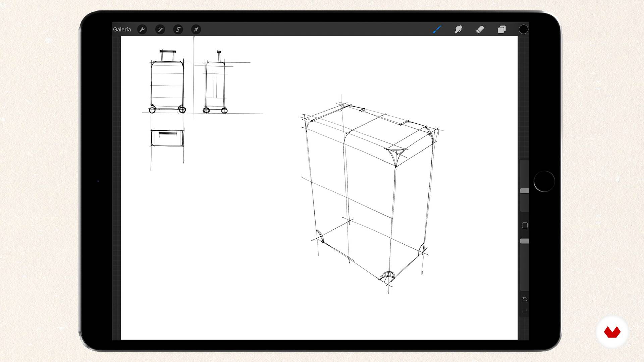Click the iPad home button
Image resolution: width=644 pixels, height=362 pixels.
[544, 181]
